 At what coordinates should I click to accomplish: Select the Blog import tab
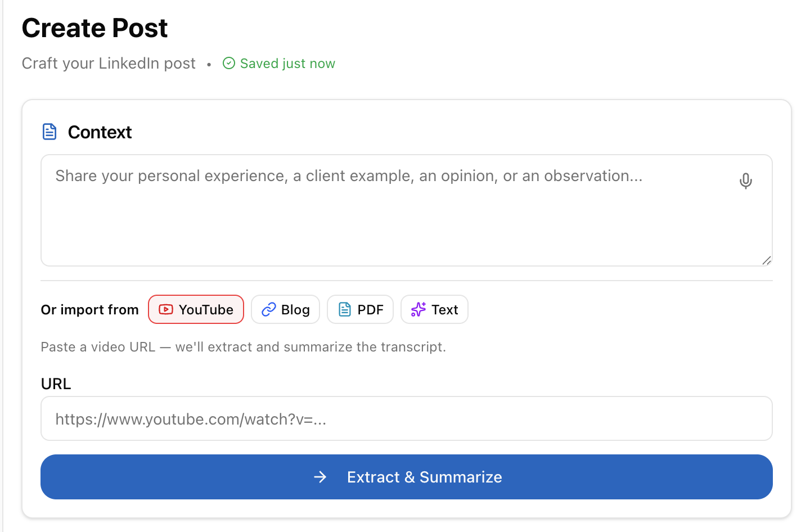285,309
